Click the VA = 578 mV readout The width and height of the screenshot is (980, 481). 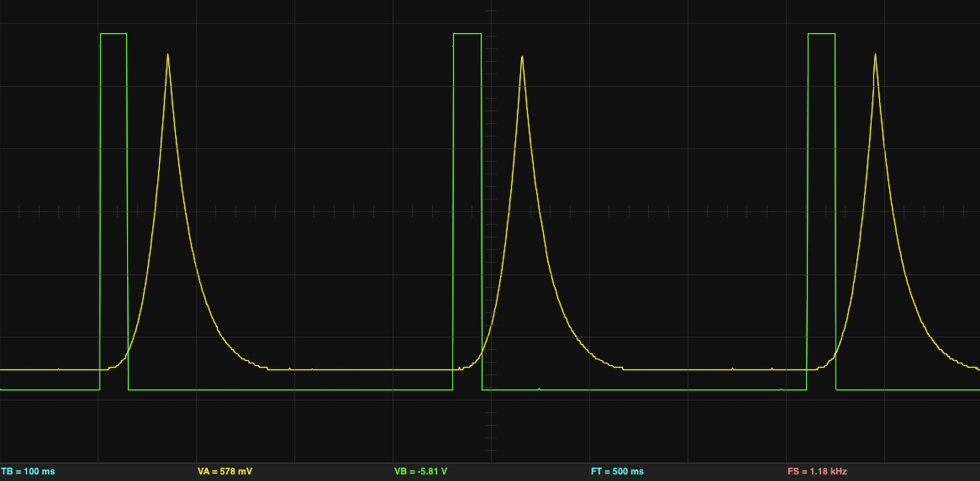point(225,471)
